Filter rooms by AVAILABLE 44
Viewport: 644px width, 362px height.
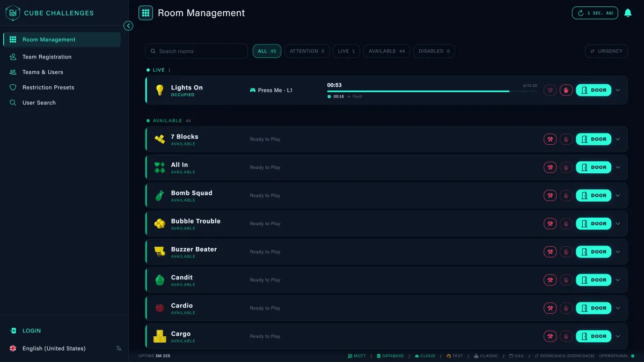pyautogui.click(x=386, y=51)
